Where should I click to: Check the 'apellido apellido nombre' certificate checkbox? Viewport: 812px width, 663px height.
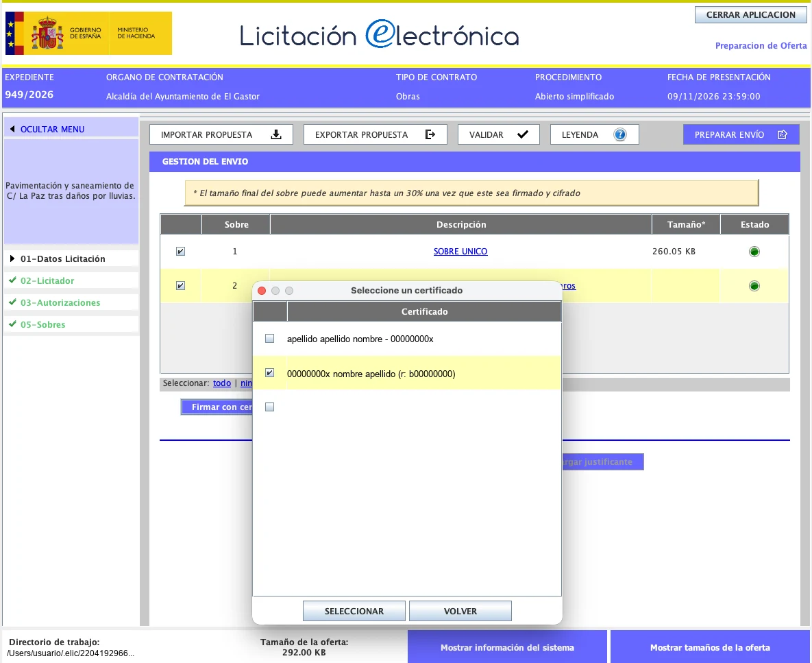pyautogui.click(x=269, y=338)
